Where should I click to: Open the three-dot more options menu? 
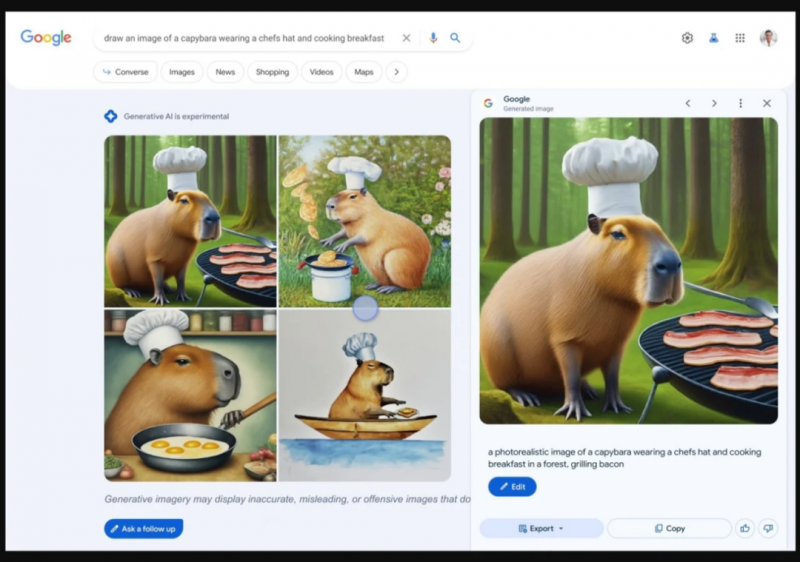pos(740,104)
